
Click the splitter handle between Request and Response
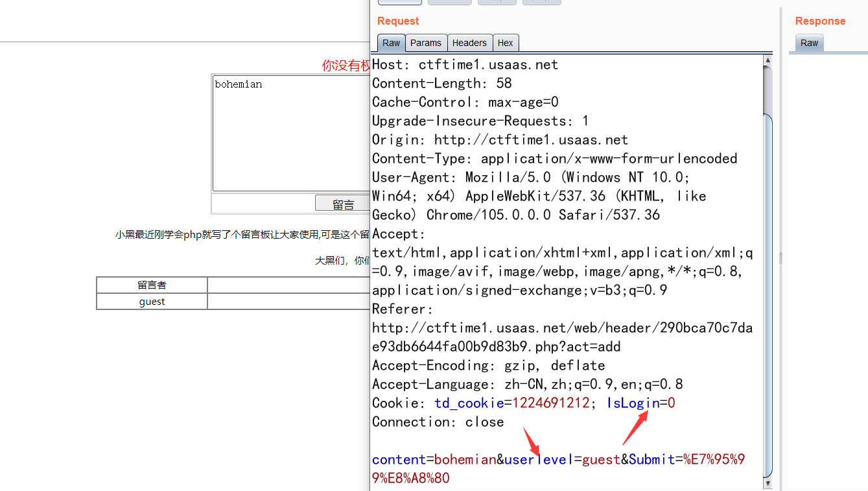point(780,258)
